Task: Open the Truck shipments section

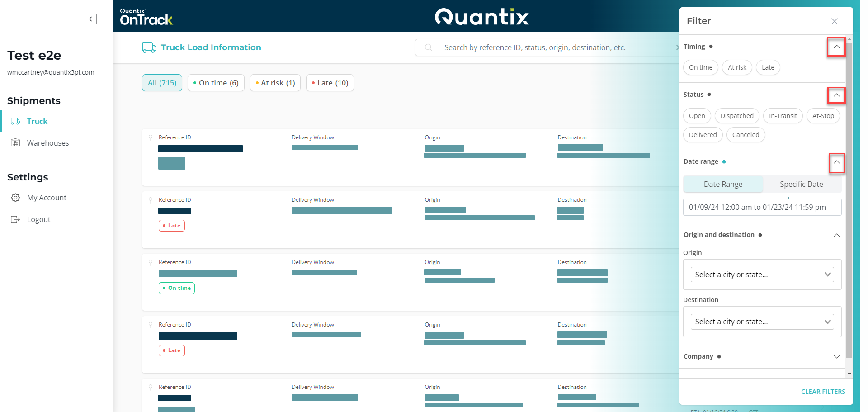Action: tap(37, 121)
